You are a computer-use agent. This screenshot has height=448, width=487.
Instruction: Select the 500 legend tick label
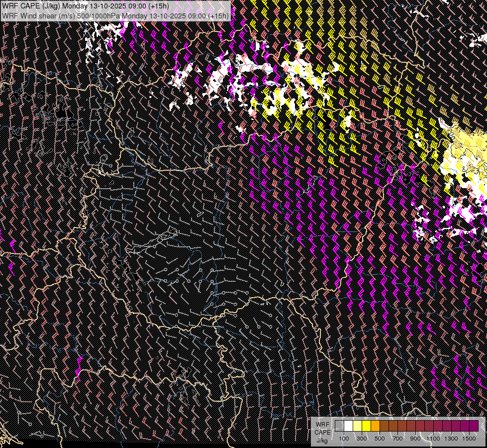pyautogui.click(x=380, y=439)
